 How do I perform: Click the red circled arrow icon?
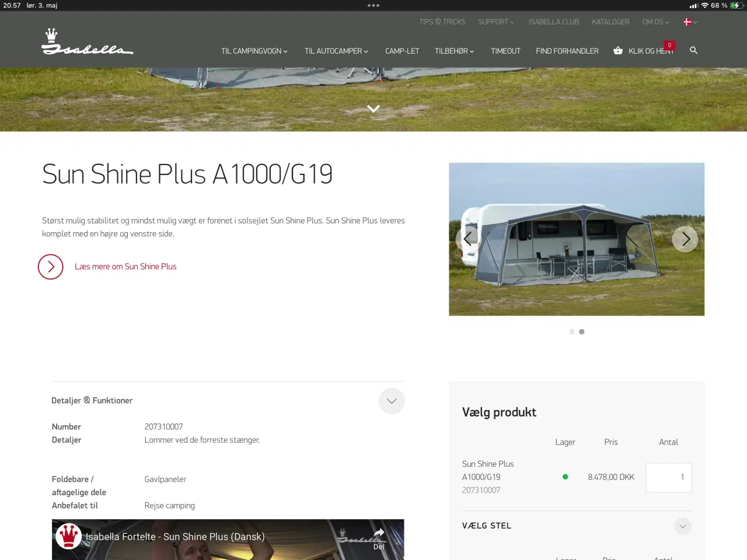(x=51, y=267)
